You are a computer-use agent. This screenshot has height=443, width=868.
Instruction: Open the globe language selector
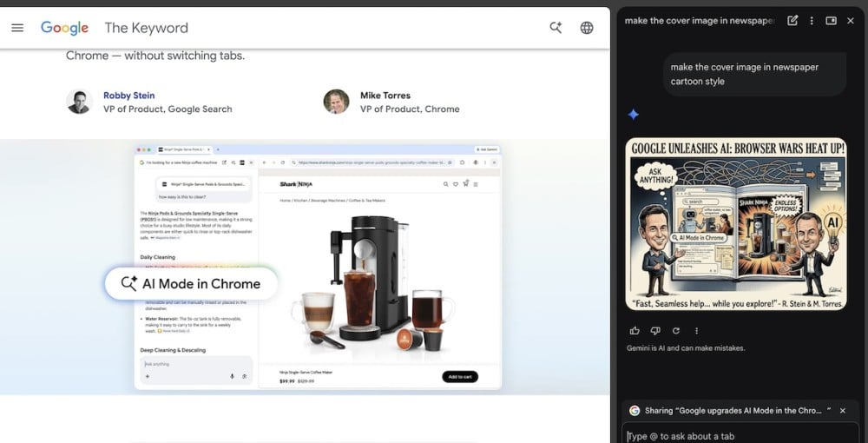tap(587, 28)
